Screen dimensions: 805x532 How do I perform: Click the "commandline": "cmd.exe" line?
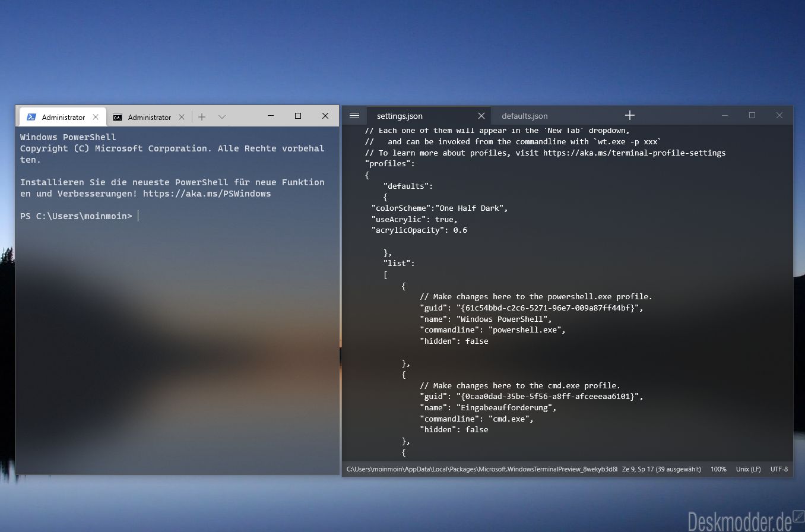(477, 419)
